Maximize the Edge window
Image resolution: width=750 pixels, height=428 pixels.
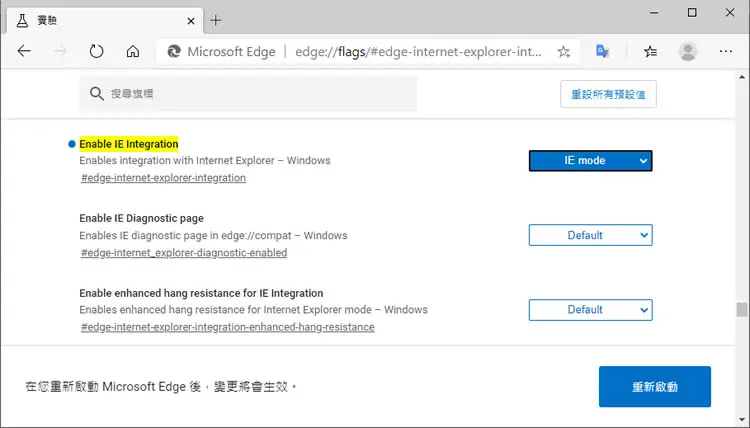[x=692, y=12]
